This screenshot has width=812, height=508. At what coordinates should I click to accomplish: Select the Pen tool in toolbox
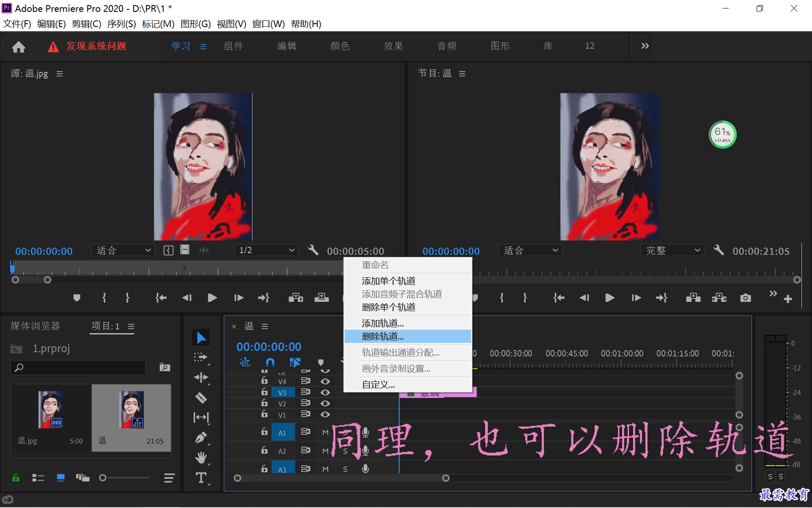[201, 438]
